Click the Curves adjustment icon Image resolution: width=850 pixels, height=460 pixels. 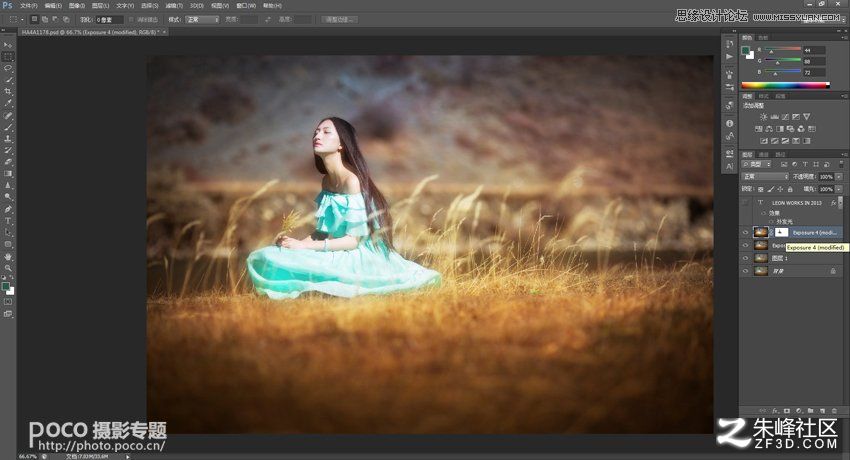[x=785, y=117]
